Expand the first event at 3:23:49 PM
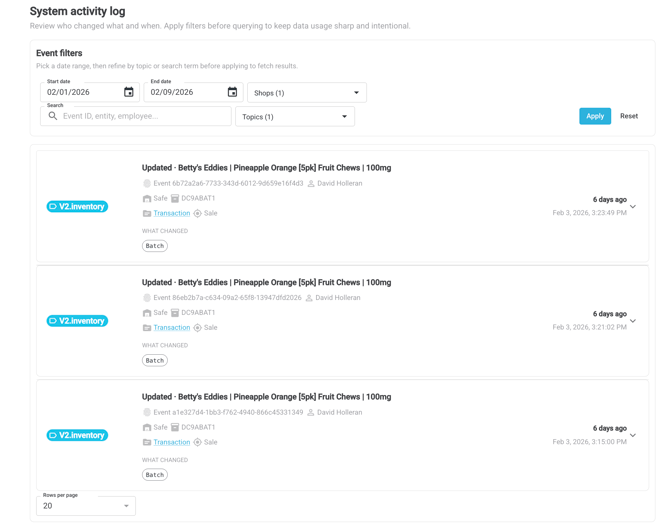670x527 pixels. (633, 207)
